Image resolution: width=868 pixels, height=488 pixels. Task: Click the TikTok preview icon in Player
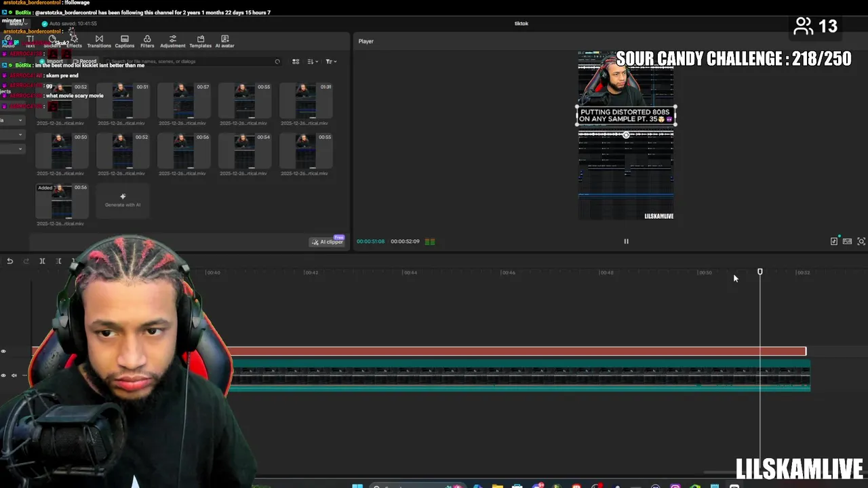click(834, 241)
